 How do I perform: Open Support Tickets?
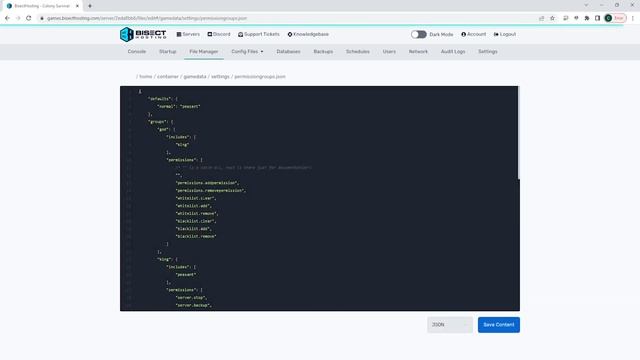point(259,34)
